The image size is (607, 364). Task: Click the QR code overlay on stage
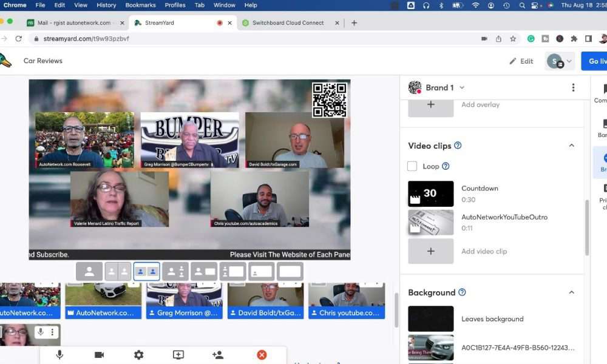click(x=330, y=100)
